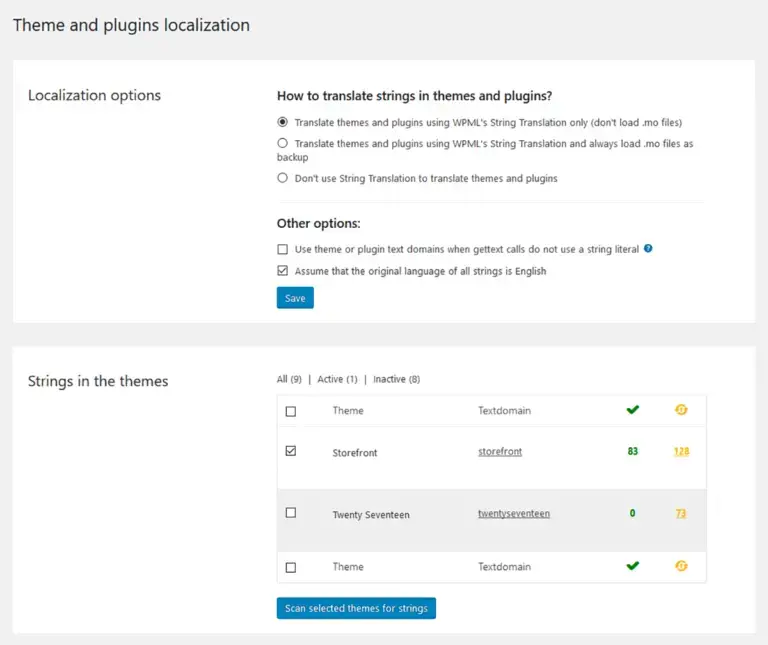This screenshot has width=768, height=645.
Task: Select Don't use String Translation radio option
Action: [x=283, y=178]
